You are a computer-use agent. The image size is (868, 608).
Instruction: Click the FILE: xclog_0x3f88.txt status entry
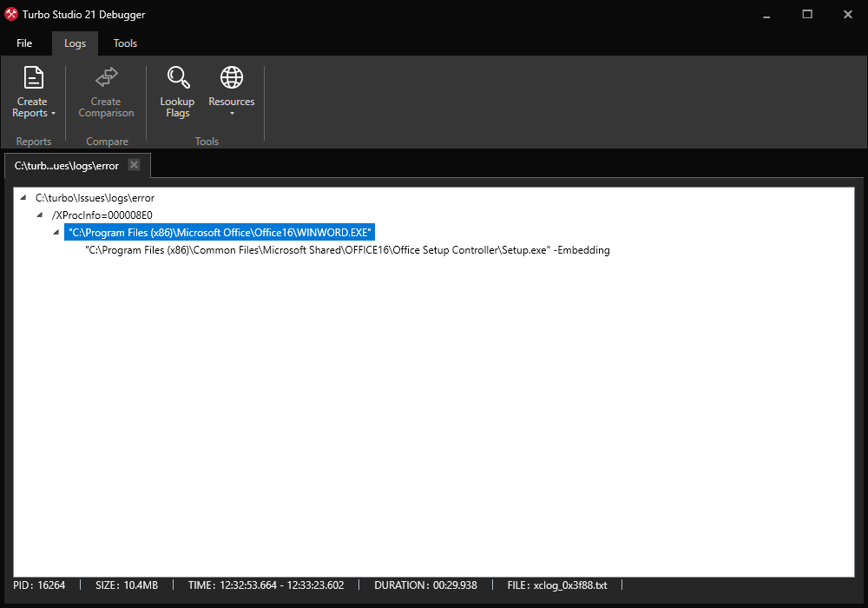pos(557,585)
